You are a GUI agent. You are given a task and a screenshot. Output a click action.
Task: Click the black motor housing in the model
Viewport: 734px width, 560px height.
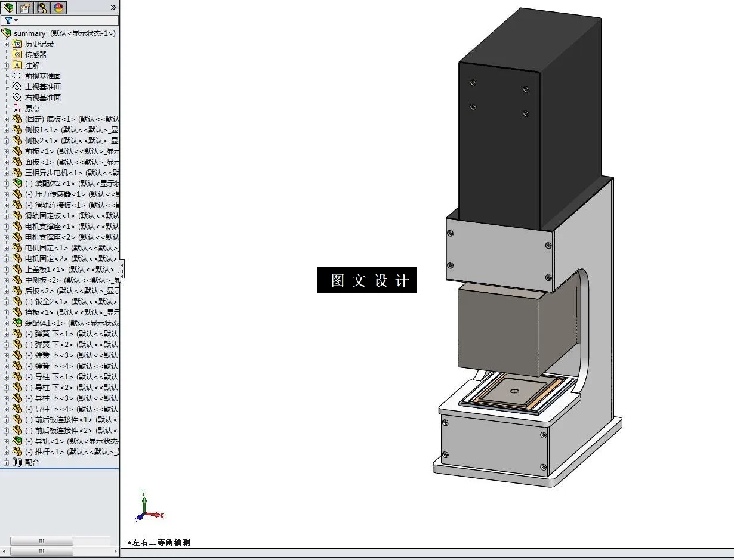coord(530,119)
